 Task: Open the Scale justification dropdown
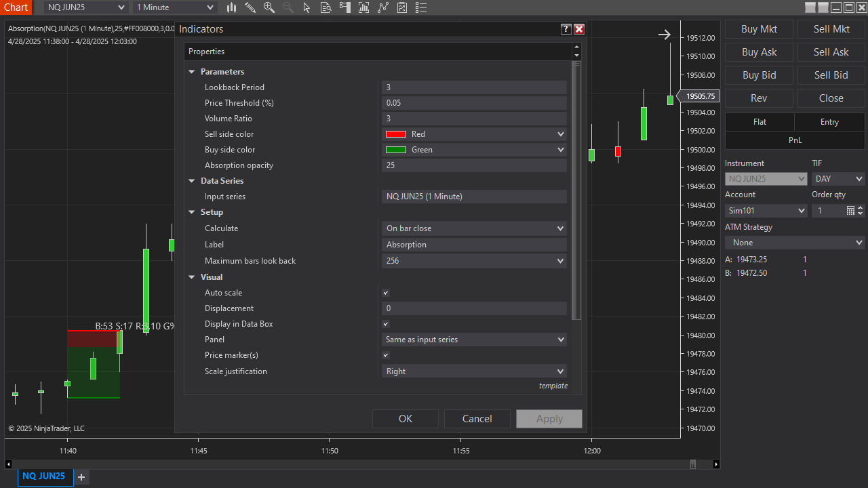tap(474, 371)
